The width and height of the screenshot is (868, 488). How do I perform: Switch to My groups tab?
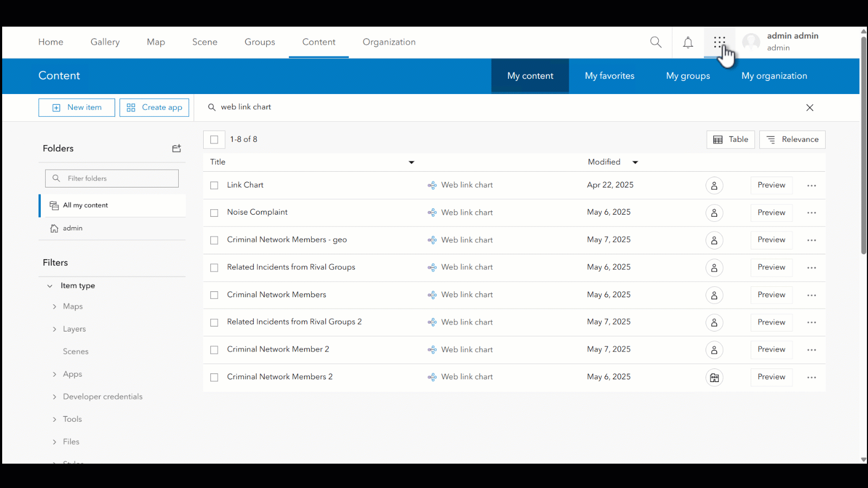pos(688,76)
